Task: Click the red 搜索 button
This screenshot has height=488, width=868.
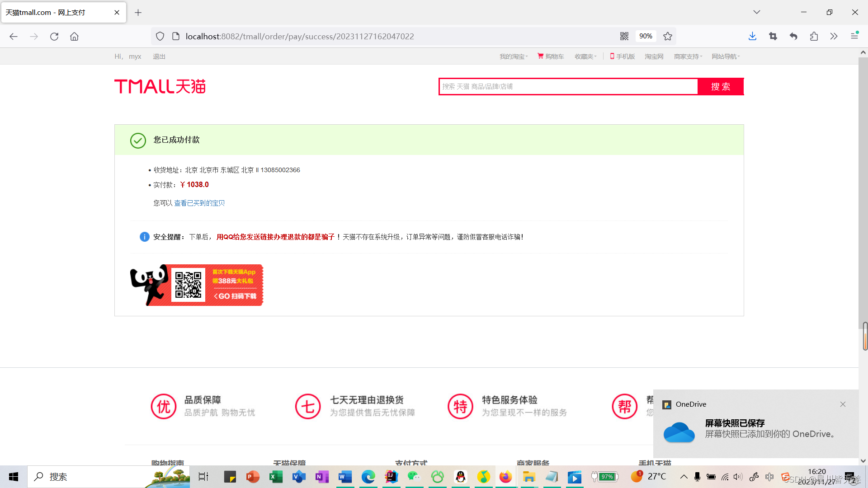Action: [721, 86]
